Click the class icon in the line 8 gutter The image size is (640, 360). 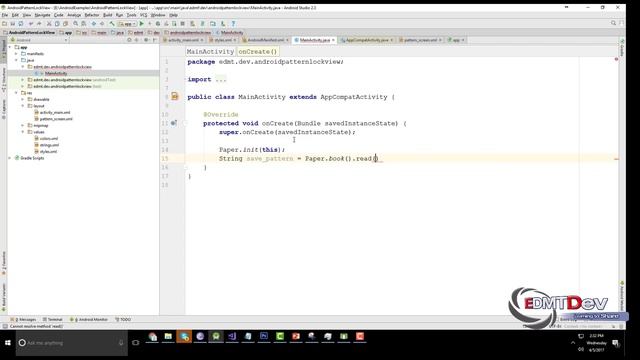point(175,96)
